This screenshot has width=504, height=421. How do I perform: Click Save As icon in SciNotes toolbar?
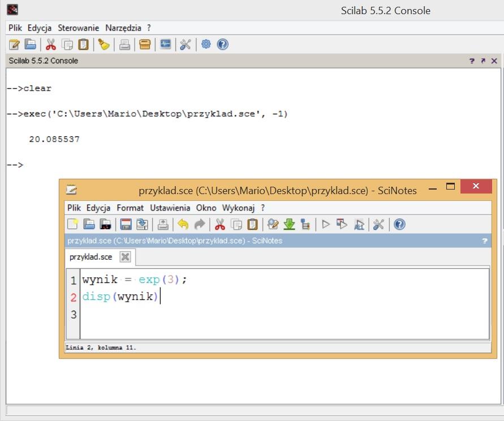pos(142,224)
